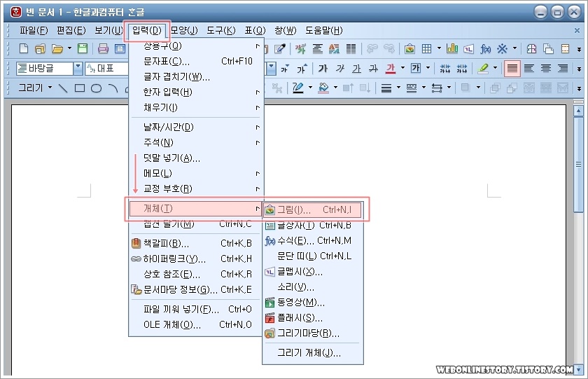
Task: Expand the 날짜/시간(D) submenu
Action: click(x=197, y=128)
